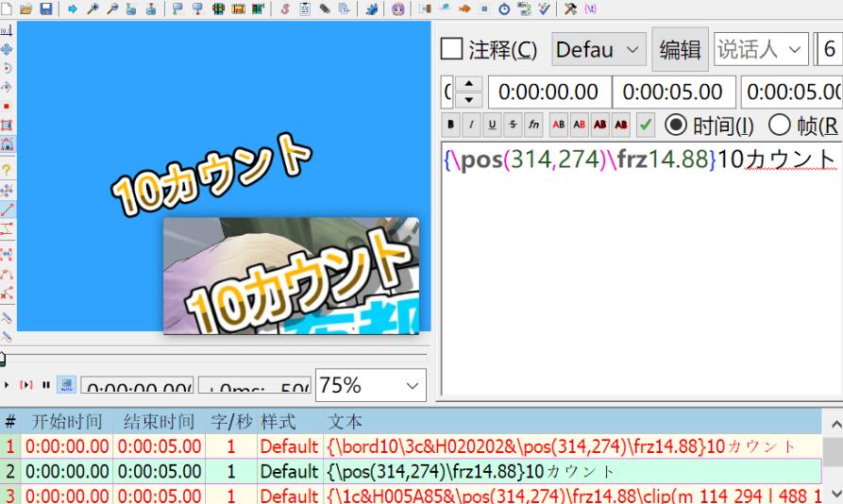The height and width of the screenshot is (504, 843).
Task: Select the rectangle clip visual tool
Action: 7,126
